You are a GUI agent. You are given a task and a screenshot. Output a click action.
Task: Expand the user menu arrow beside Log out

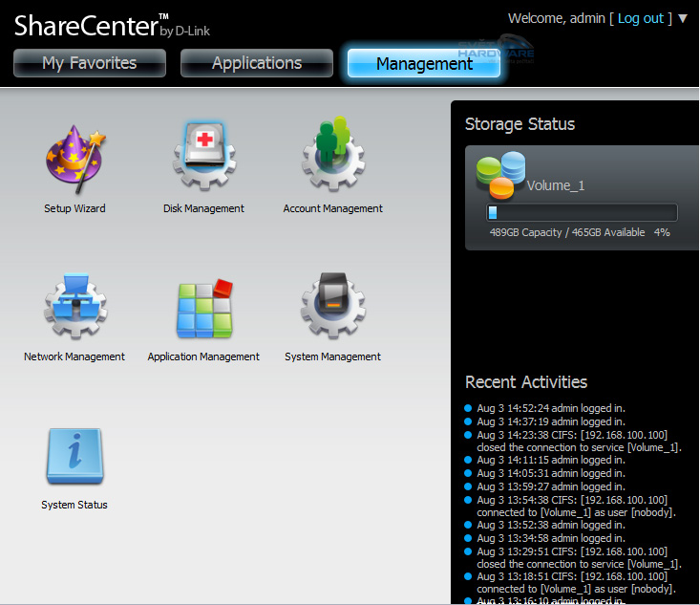point(683,18)
